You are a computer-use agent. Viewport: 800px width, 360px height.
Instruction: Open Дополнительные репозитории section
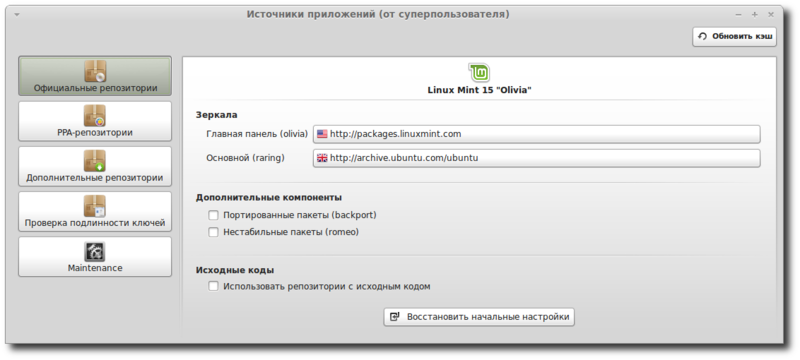[95, 166]
